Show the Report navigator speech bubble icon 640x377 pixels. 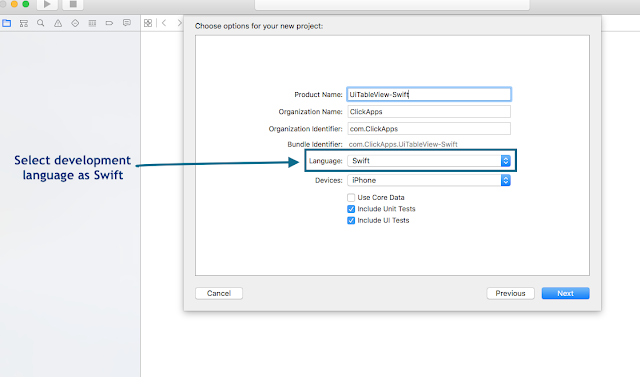(127, 23)
